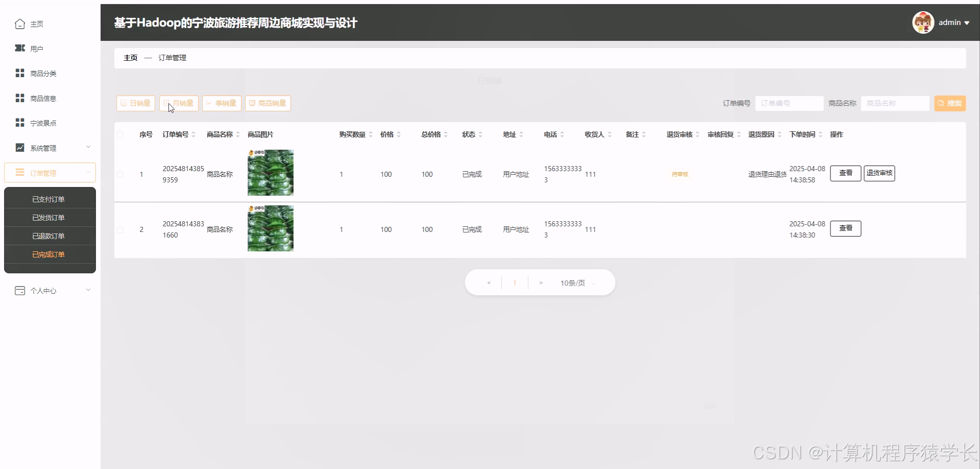
Task: Collapse the 订单管理 submenu
Action: tap(50, 173)
